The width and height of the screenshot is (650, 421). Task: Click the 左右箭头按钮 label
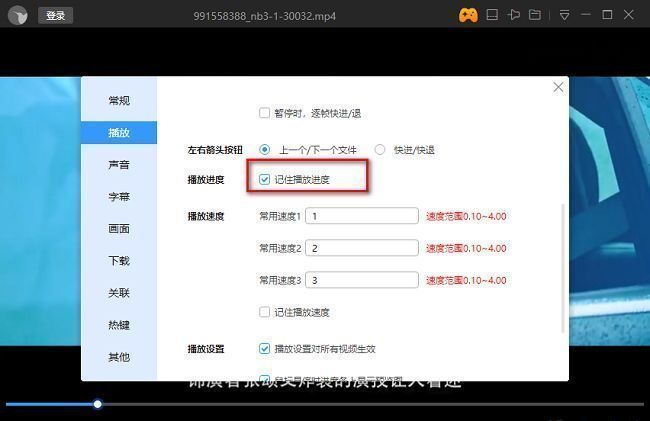pyautogui.click(x=215, y=150)
